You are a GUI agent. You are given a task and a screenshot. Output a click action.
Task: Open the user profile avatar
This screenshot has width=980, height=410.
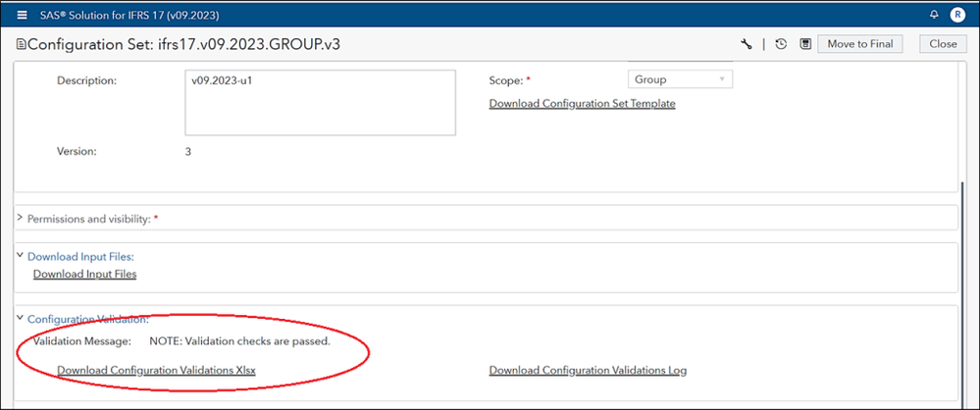tap(957, 15)
